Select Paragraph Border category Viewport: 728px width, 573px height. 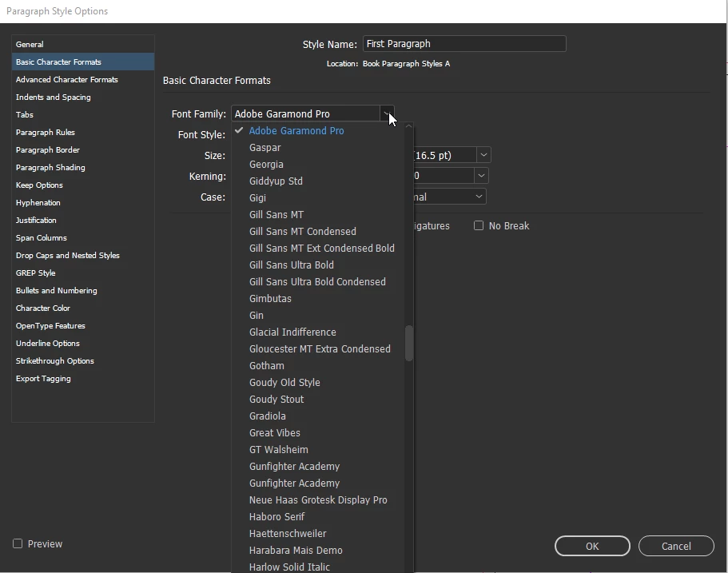(82, 150)
